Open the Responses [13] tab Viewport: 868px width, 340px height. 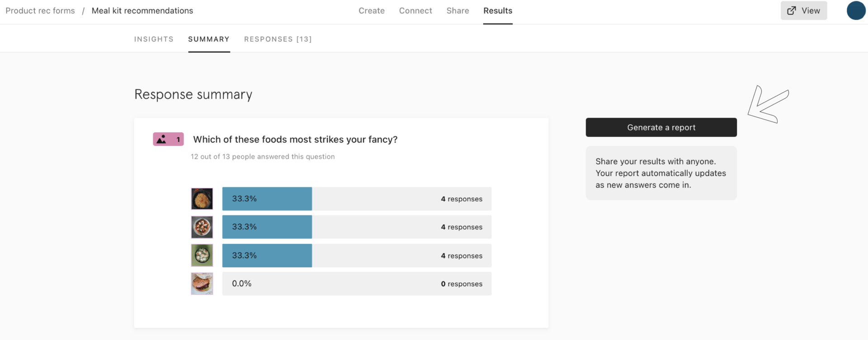click(x=278, y=39)
